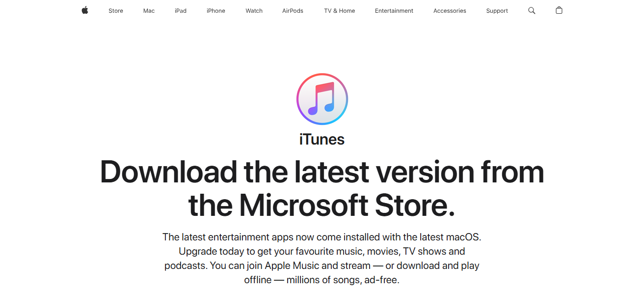Navigate to AirPods
Screen dimensions: 644x295
tap(293, 11)
